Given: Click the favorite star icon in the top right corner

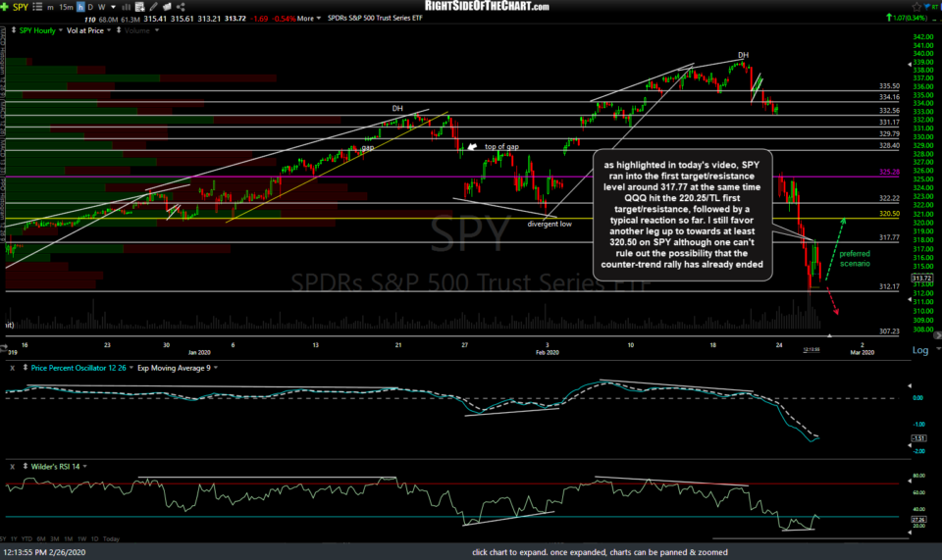Looking at the screenshot, I should [x=916, y=7].
